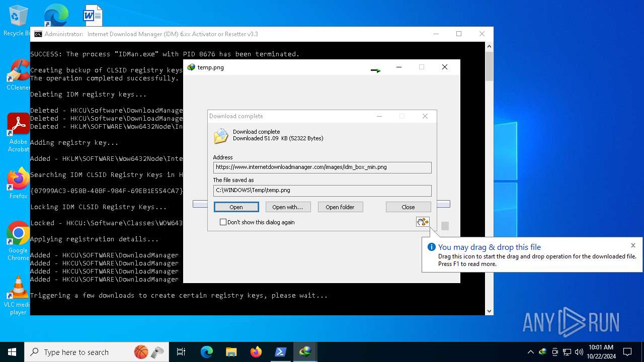This screenshot has width=644, height=362.
Task: Switch to IDM taskbar item
Action: pyautogui.click(x=305, y=352)
